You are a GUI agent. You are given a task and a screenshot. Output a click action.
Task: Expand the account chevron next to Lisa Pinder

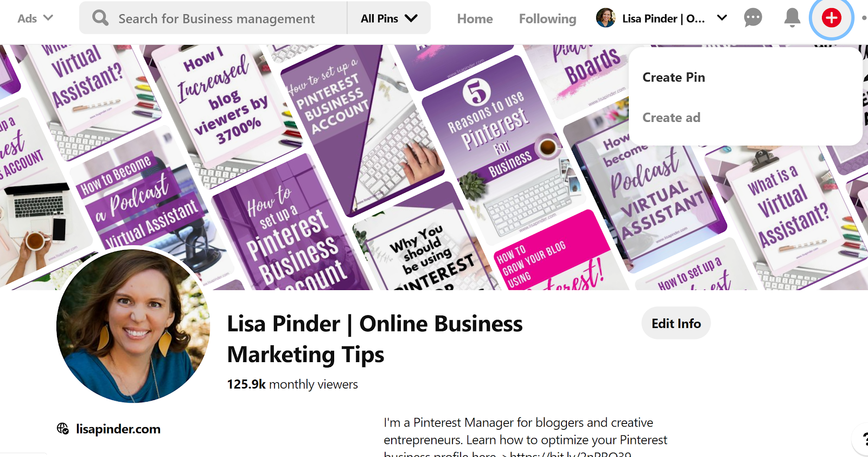click(x=722, y=18)
